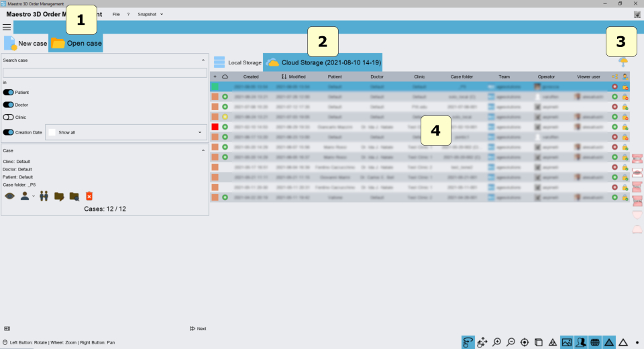Click the Patient column header

(x=335, y=77)
